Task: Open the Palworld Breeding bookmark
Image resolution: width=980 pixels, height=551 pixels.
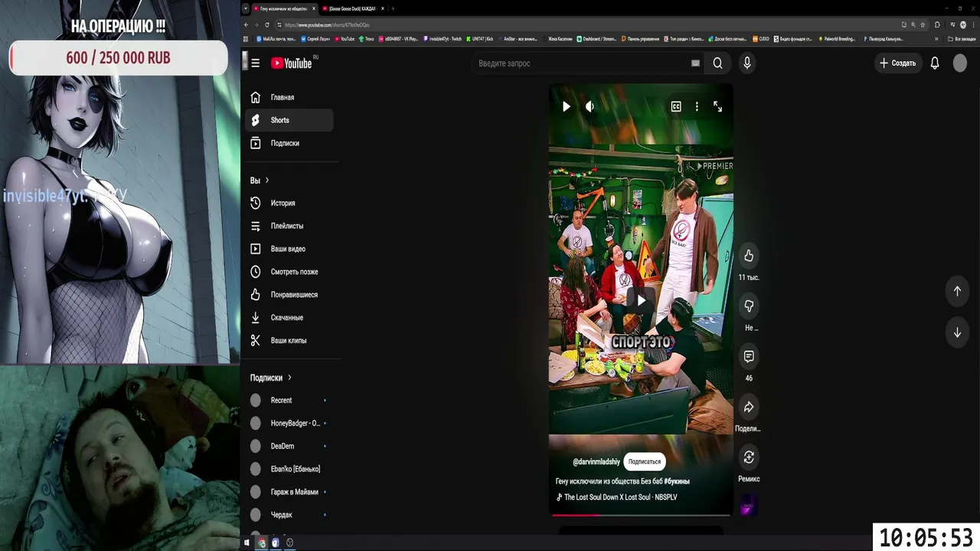Action: pyautogui.click(x=837, y=38)
